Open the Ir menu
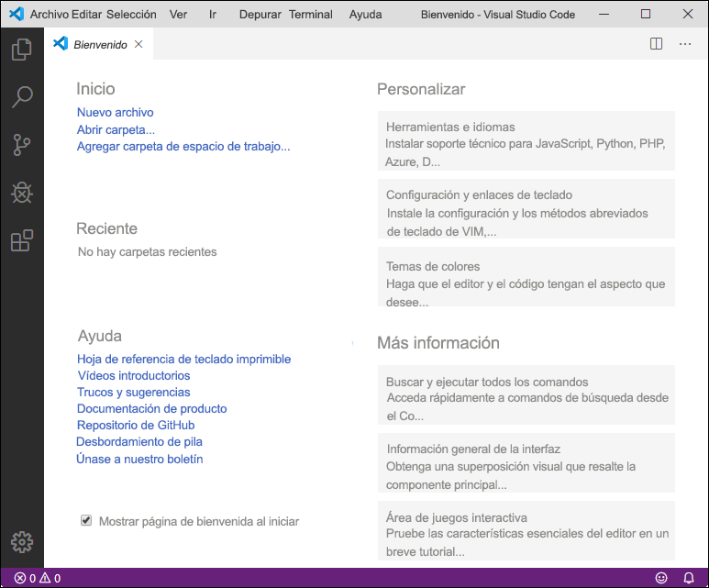709x588 pixels. 213,15
